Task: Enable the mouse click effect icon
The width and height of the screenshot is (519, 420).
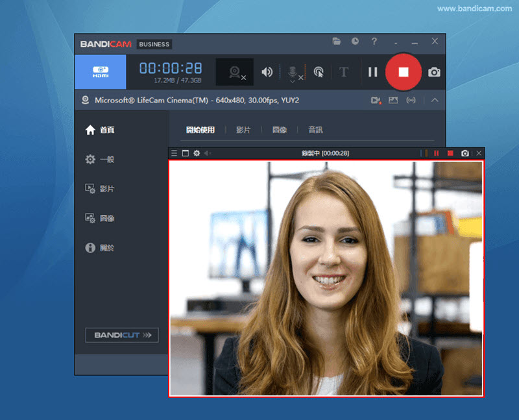Action: [x=319, y=72]
